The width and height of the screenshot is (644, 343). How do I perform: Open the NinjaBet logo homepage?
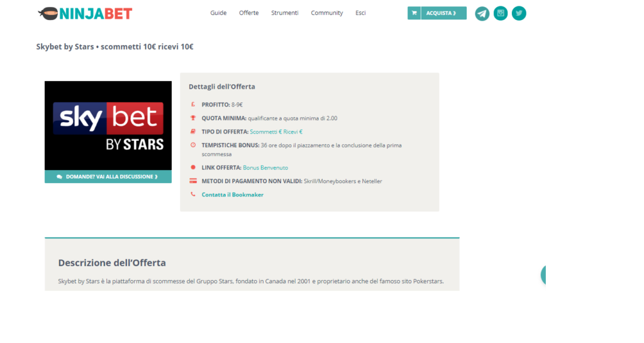pos(85,14)
